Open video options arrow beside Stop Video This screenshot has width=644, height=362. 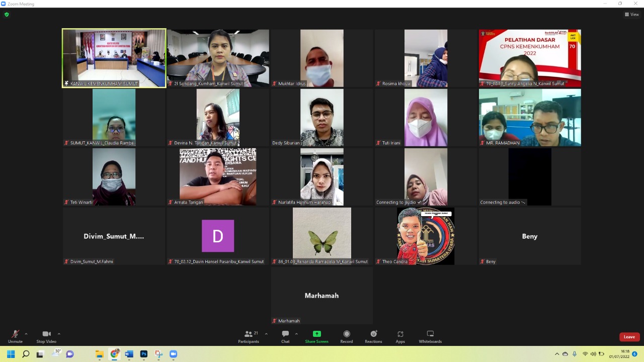pyautogui.click(x=59, y=334)
